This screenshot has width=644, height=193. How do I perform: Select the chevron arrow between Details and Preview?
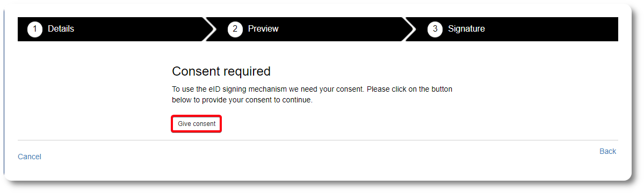211,29
